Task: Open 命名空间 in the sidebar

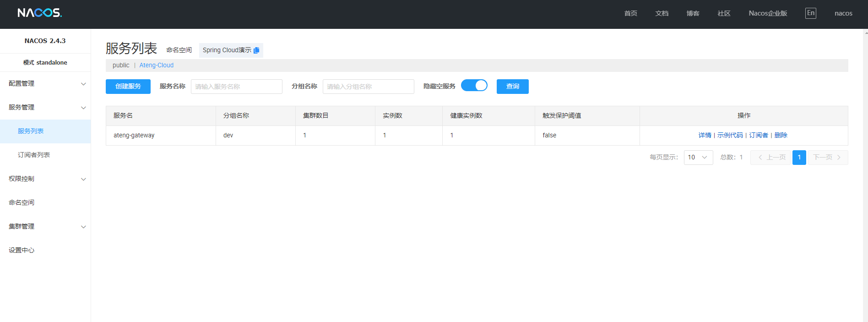Action: [x=22, y=203]
